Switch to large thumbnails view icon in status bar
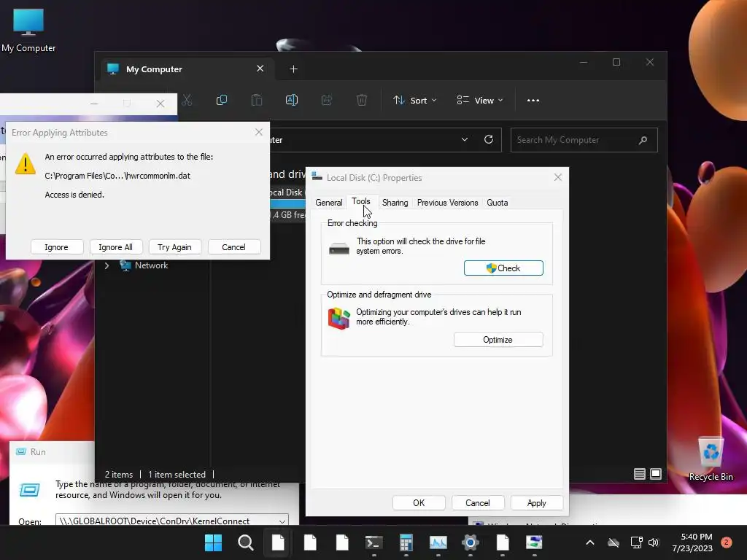 (x=656, y=474)
